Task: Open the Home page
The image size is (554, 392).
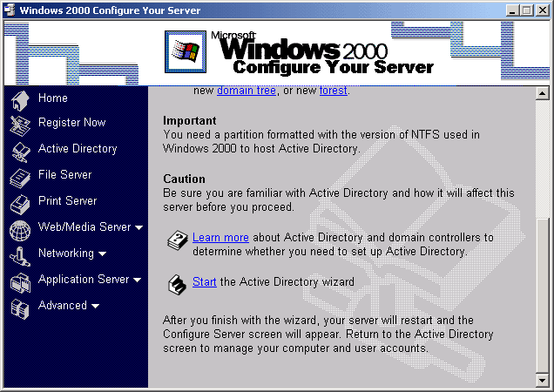Action: tap(53, 98)
